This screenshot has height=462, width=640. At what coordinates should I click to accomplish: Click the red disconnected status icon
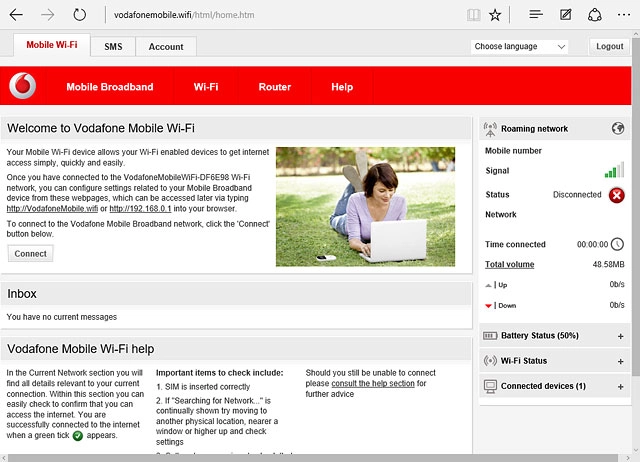(616, 195)
